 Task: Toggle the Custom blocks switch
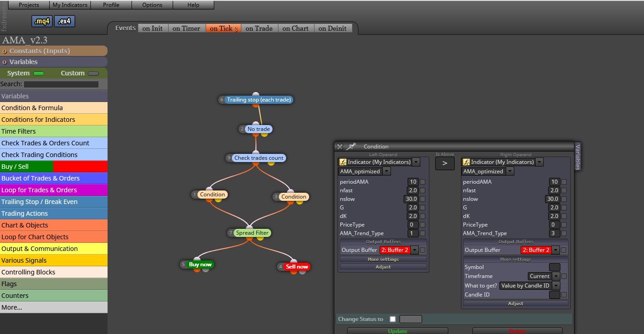click(x=93, y=73)
